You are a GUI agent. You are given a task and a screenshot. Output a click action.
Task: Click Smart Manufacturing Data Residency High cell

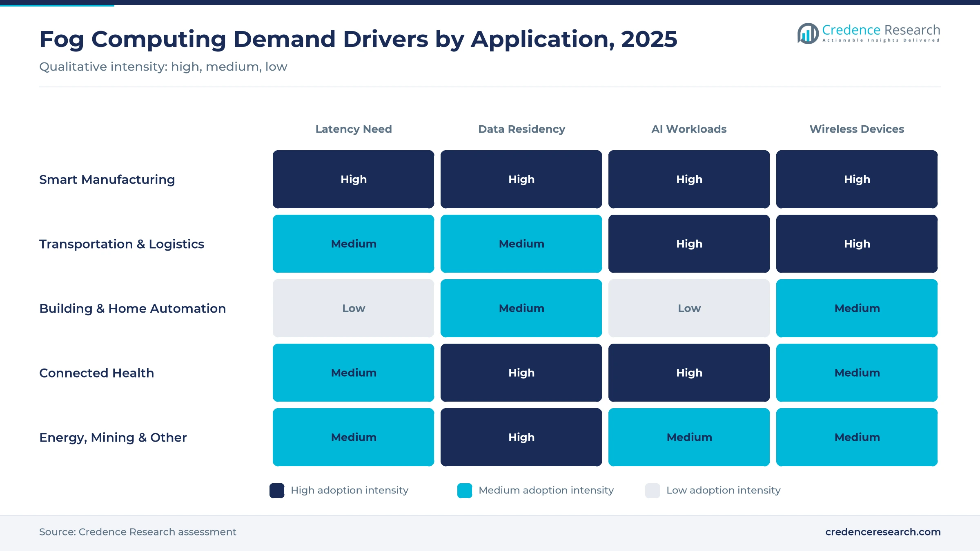point(521,179)
